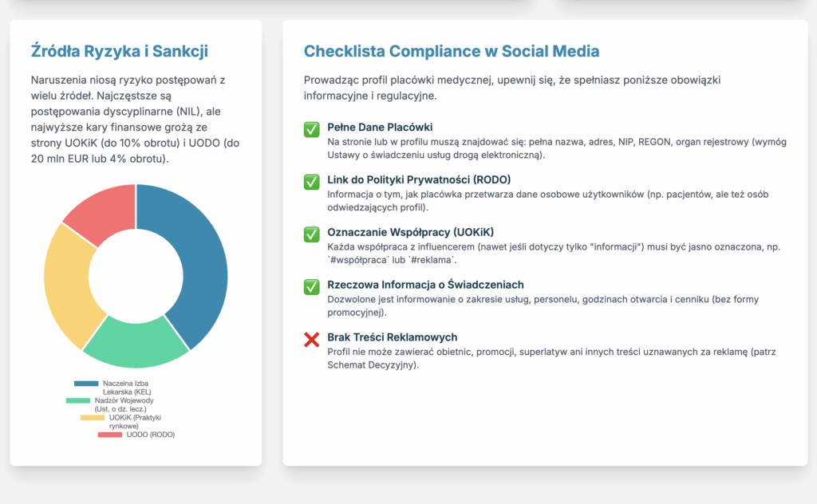Click the checkmark beside Rzeczowa Informacja o Świadczeniach

click(x=311, y=287)
